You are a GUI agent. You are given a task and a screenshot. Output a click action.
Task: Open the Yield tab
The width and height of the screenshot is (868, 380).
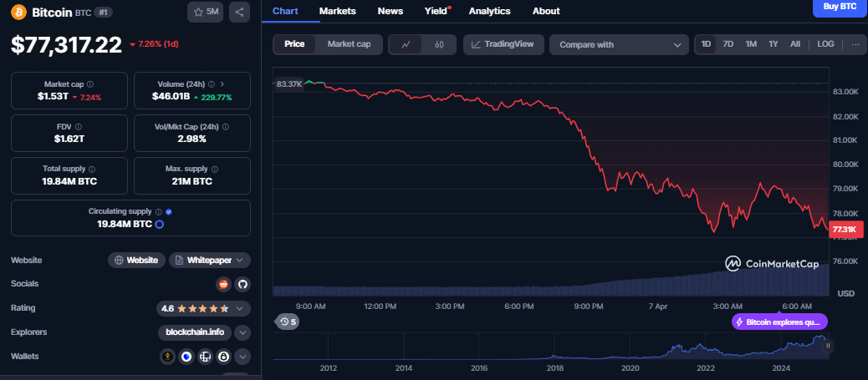437,11
